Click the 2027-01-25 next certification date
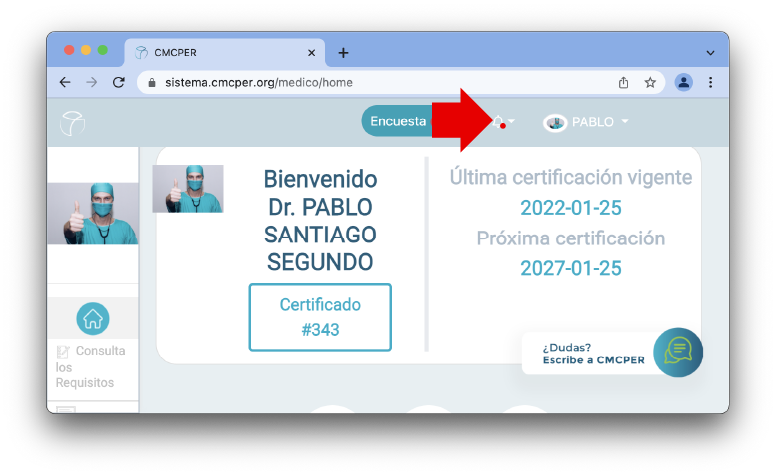This screenshot has height=476, width=777. [x=570, y=268]
